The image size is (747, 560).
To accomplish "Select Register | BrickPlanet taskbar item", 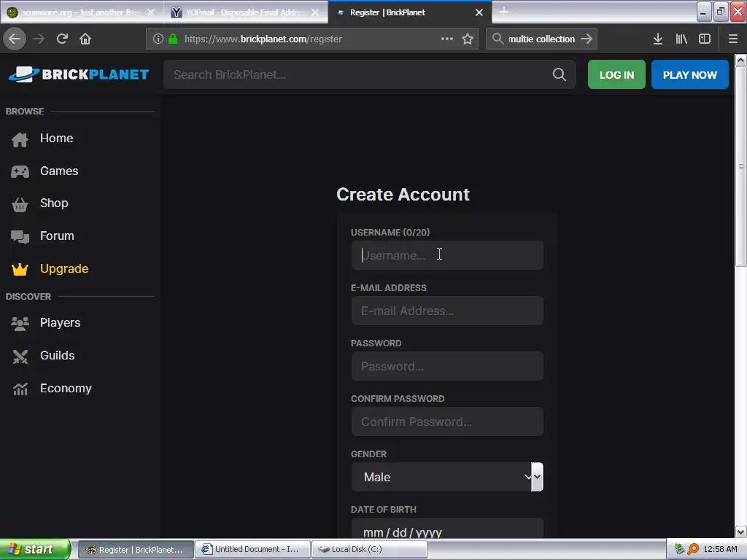I will (135, 550).
